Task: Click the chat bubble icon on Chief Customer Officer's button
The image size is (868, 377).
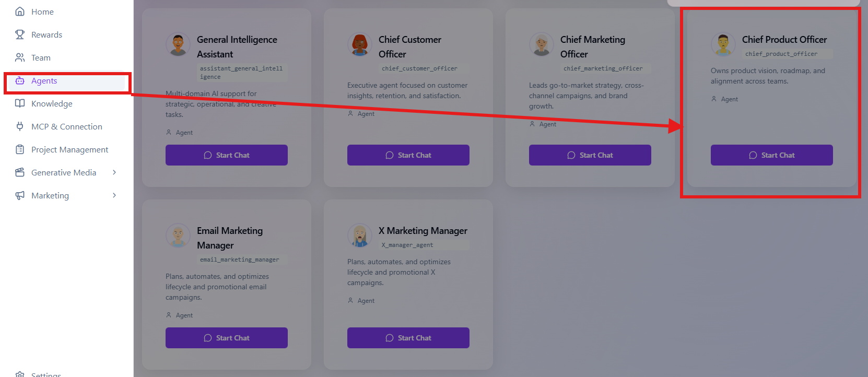Action: click(x=389, y=155)
